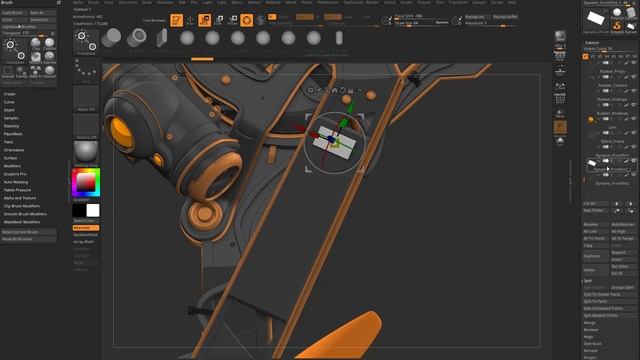Toggle the Persp perspective icon
Image resolution: width=640 pixels, height=360 pixels.
[x=560, y=55]
